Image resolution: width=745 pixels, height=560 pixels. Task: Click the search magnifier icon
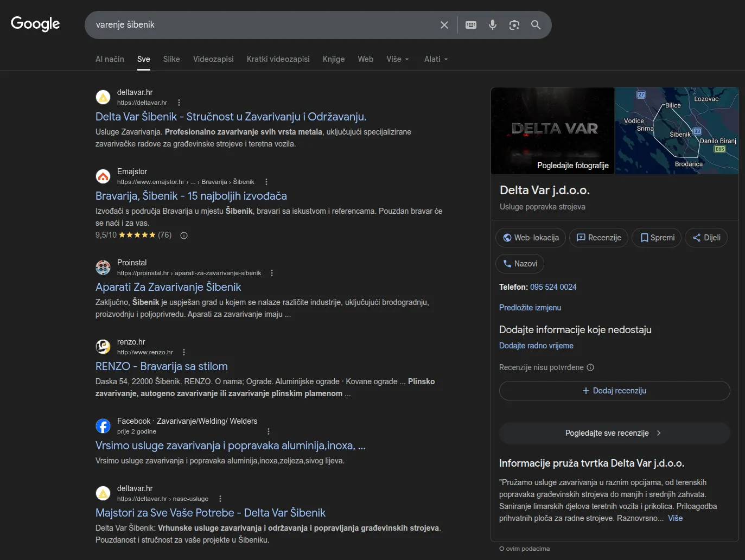536,24
